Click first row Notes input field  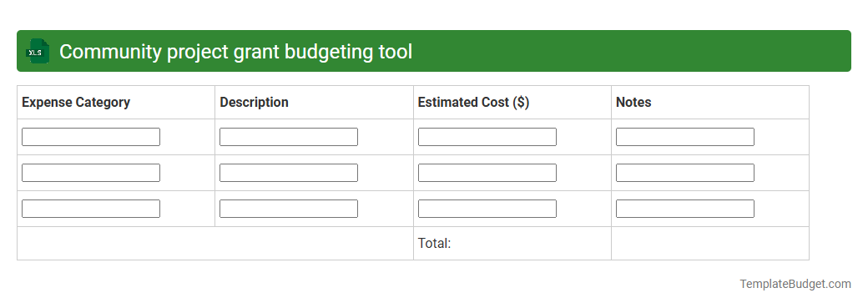[x=684, y=137]
